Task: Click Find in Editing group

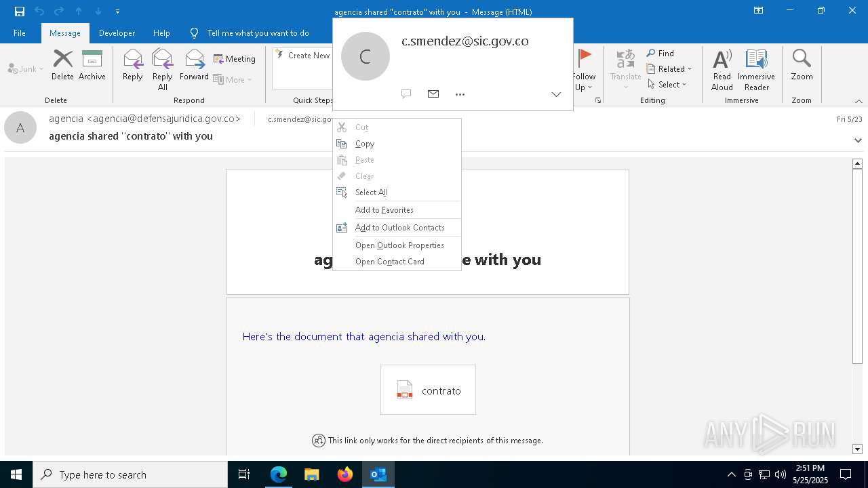Action: pyautogui.click(x=660, y=53)
